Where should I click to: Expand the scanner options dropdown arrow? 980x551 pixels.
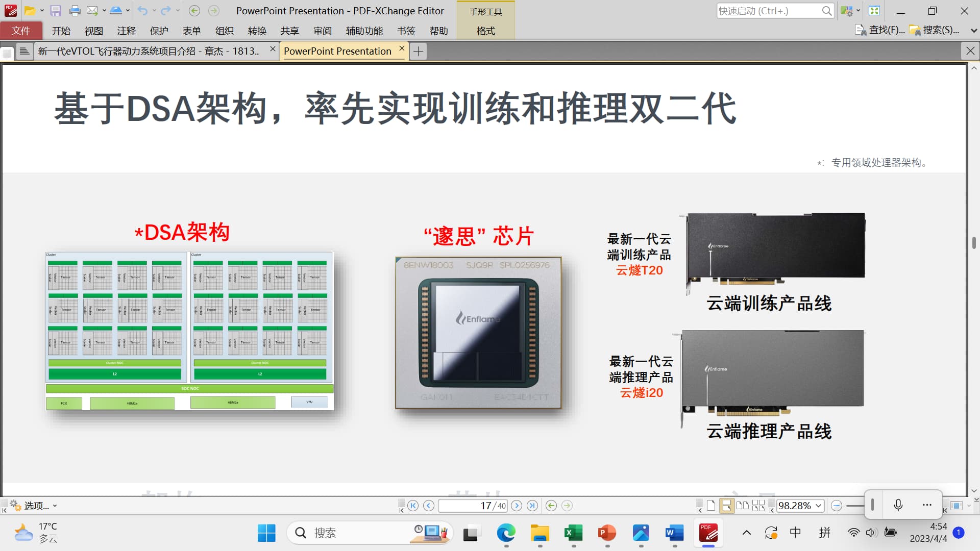tap(128, 11)
